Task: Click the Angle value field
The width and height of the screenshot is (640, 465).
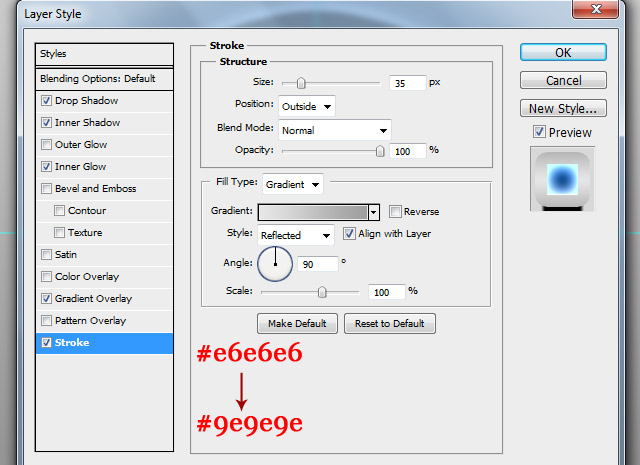Action: point(318,264)
